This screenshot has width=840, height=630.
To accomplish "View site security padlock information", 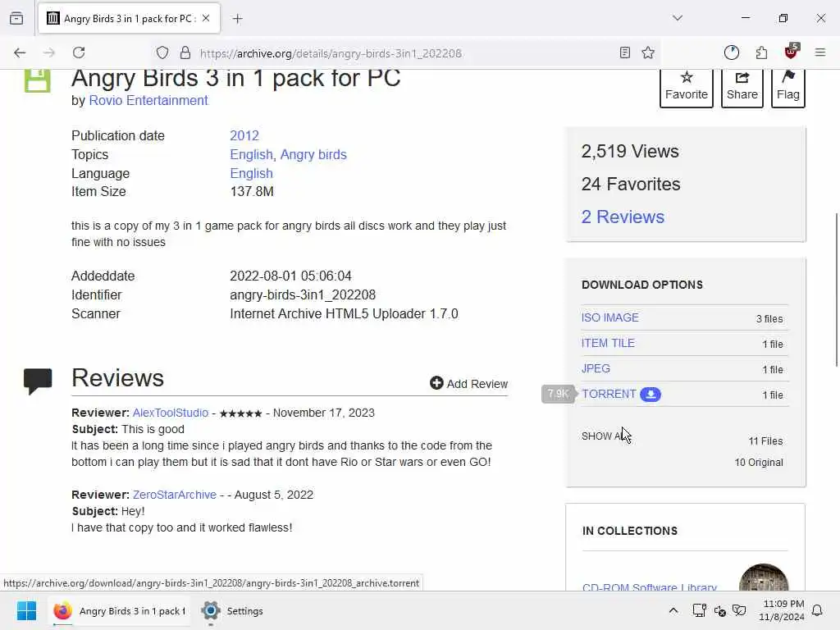I will (185, 52).
